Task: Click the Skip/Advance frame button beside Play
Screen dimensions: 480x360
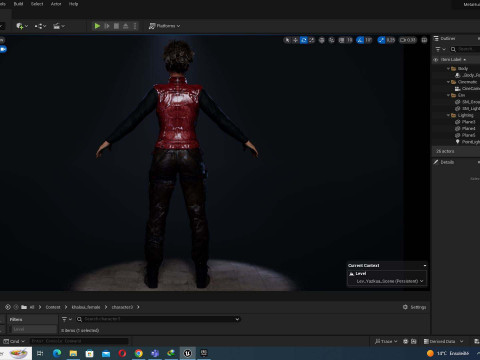Action: coord(107,26)
